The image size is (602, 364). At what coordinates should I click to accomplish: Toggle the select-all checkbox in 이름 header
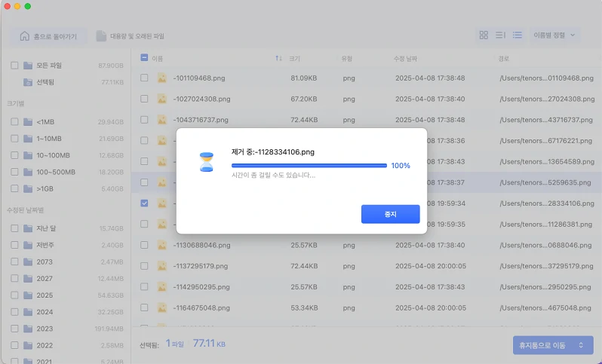[x=144, y=57]
